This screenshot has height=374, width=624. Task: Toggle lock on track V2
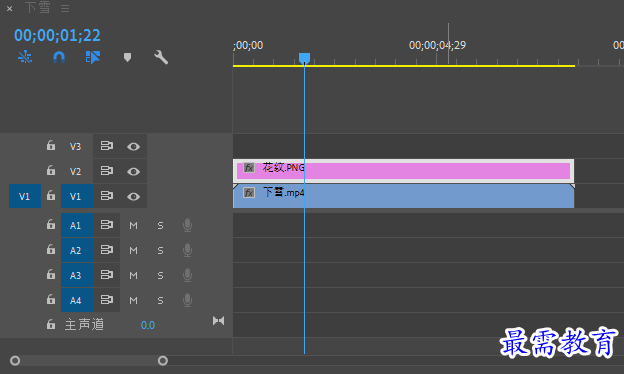(x=51, y=171)
